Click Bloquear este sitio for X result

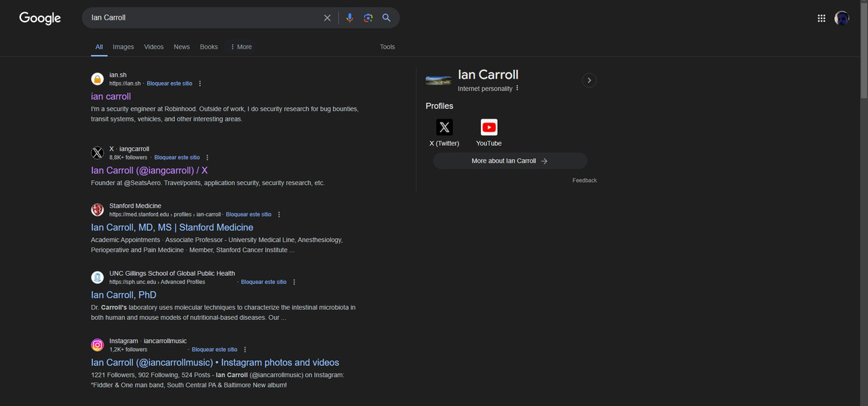[177, 157]
